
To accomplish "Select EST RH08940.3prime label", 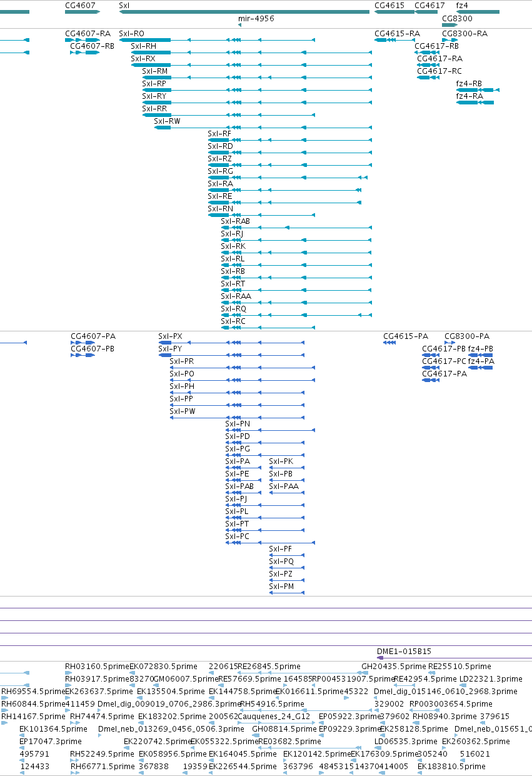I will coord(443,716).
